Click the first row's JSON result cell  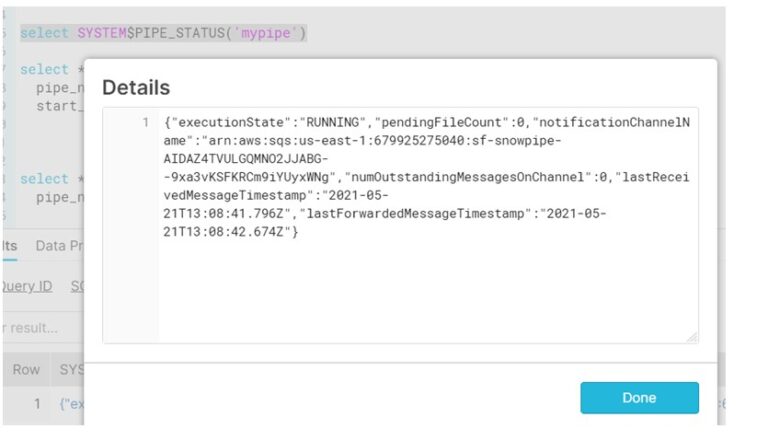coord(70,404)
